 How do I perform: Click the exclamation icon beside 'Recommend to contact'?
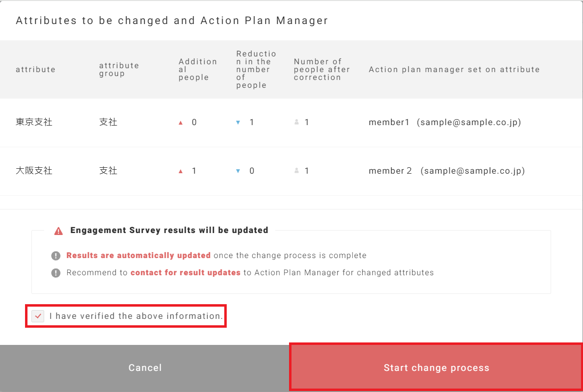56,273
